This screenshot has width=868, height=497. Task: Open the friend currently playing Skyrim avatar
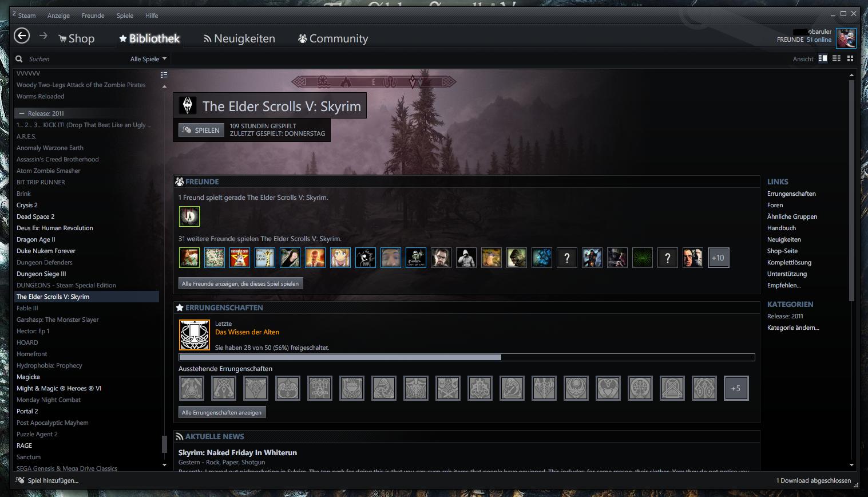(189, 216)
